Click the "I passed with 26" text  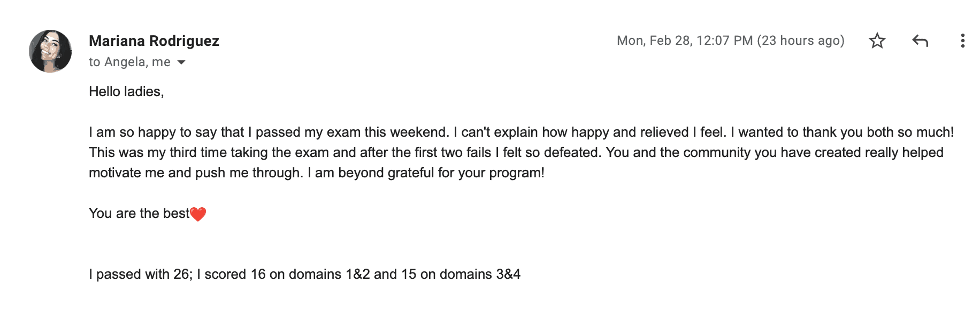tap(140, 275)
